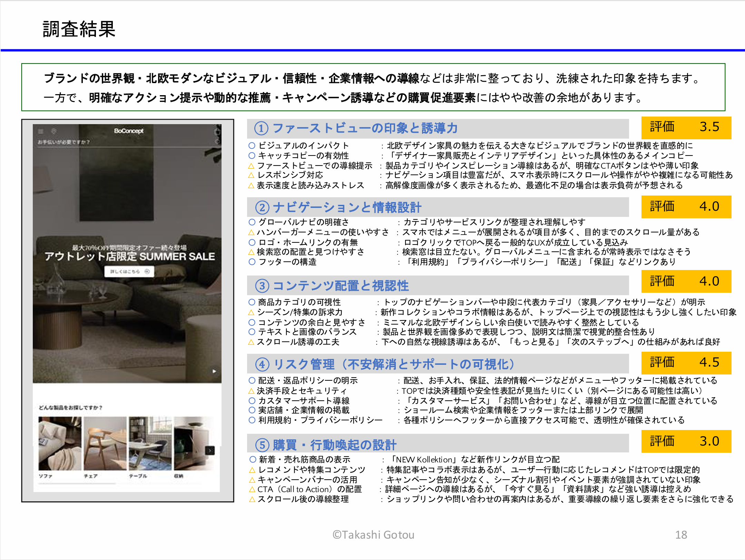745x560 pixels.
Task: Click the store location pin icon
Action: (x=53, y=131)
